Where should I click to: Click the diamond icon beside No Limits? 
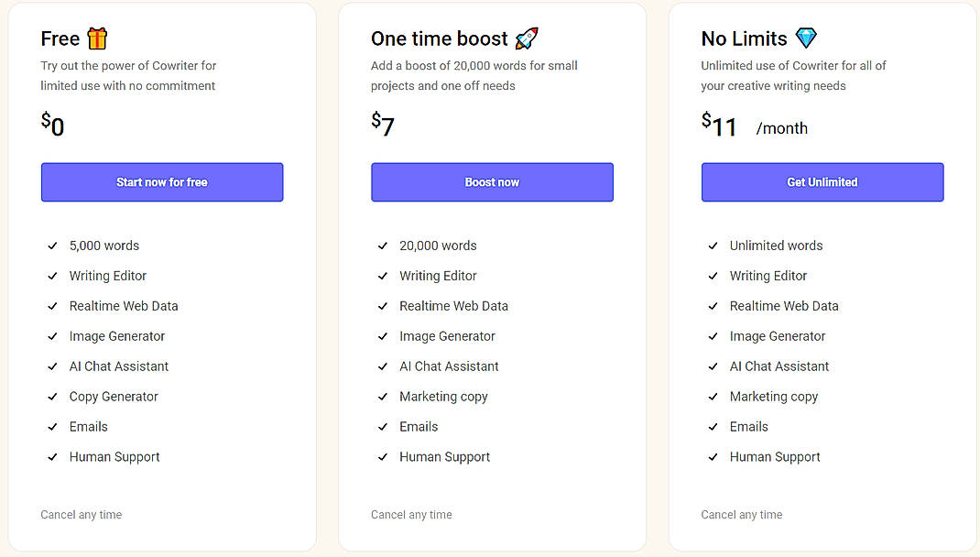click(805, 38)
